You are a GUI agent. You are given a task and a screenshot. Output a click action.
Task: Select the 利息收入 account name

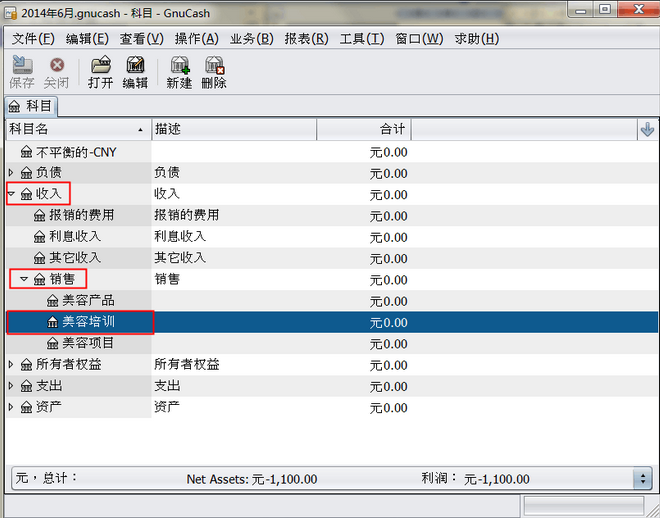click(75, 236)
